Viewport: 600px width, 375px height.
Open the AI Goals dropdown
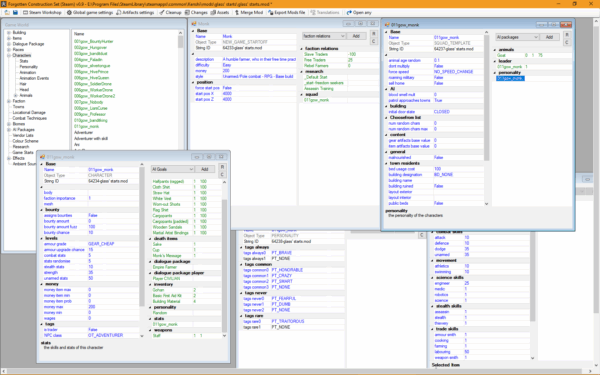[x=173, y=169]
